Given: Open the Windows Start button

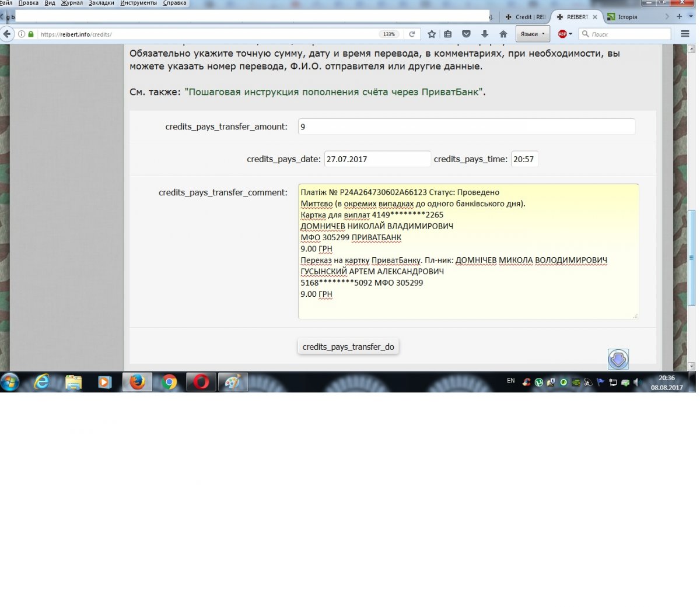Looking at the screenshot, I should point(10,383).
